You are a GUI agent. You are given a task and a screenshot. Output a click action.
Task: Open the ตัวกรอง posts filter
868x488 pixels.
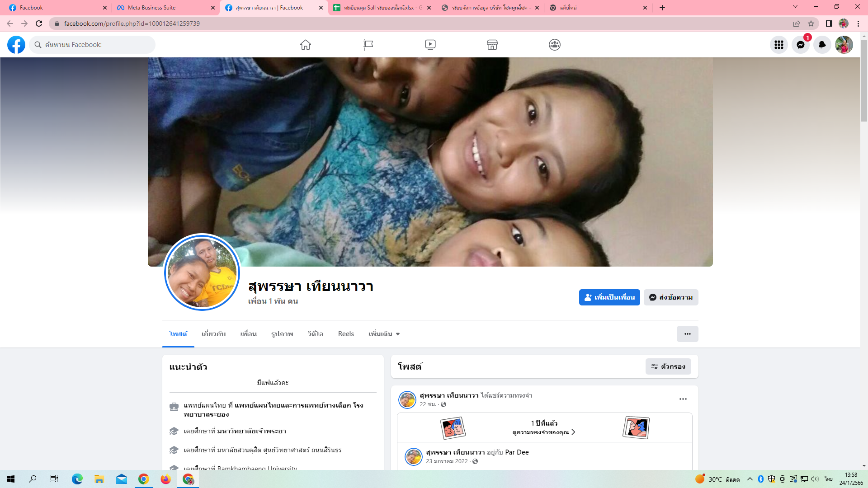tap(668, 366)
